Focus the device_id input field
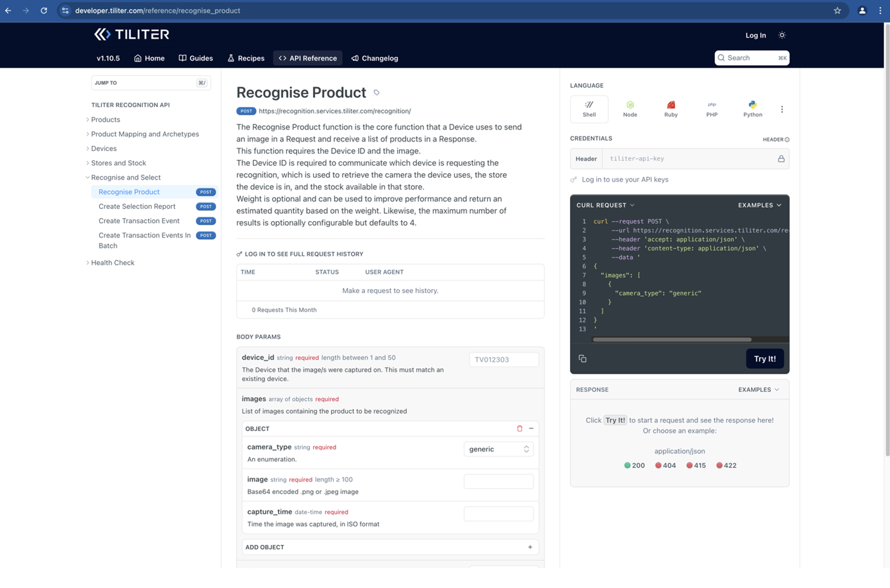 [x=504, y=359]
